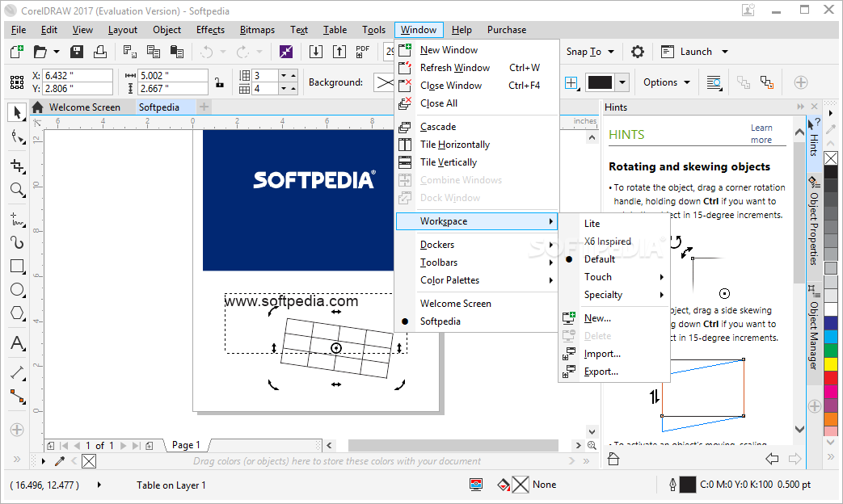Click the New document icon

(17, 52)
